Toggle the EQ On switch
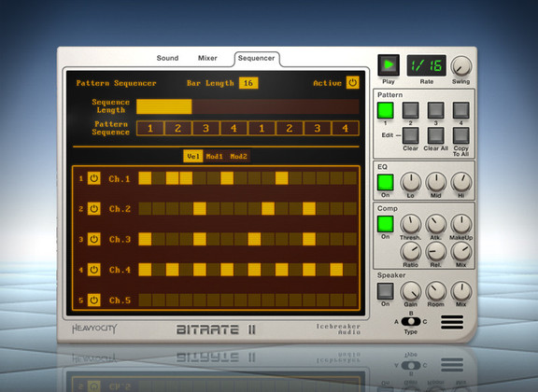Image resolution: width=538 pixels, height=392 pixels. tap(386, 182)
